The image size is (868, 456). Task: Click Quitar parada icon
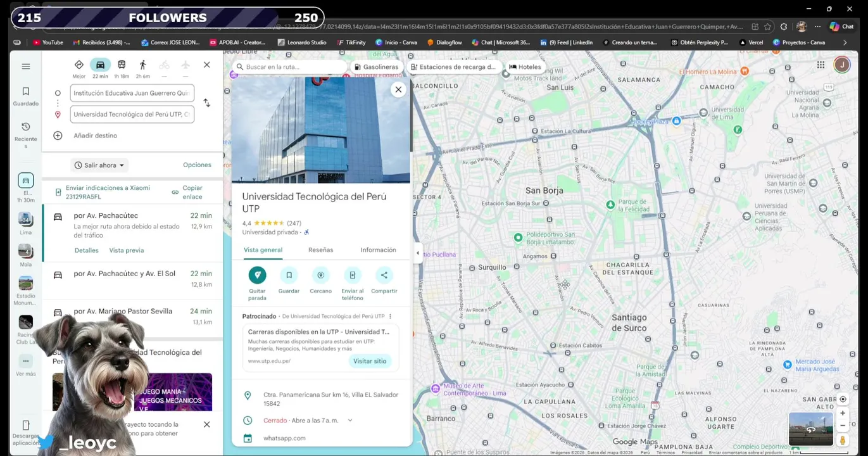click(x=257, y=275)
